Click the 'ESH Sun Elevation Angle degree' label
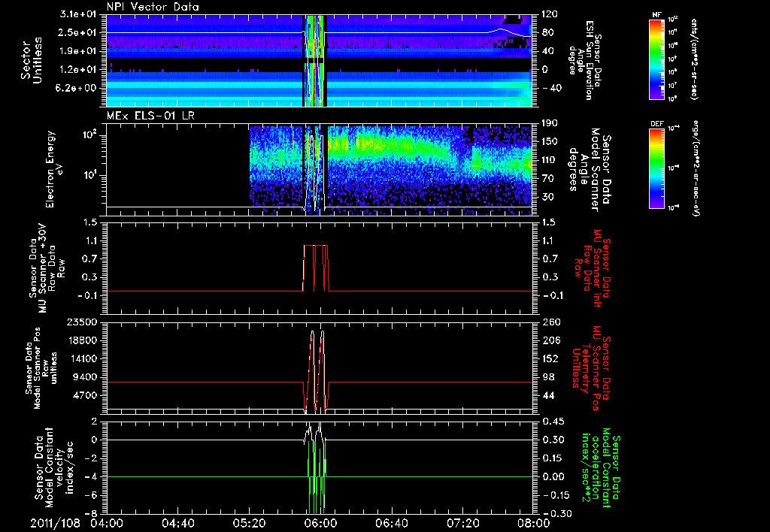This screenshot has height=532, width=770. coord(584,60)
